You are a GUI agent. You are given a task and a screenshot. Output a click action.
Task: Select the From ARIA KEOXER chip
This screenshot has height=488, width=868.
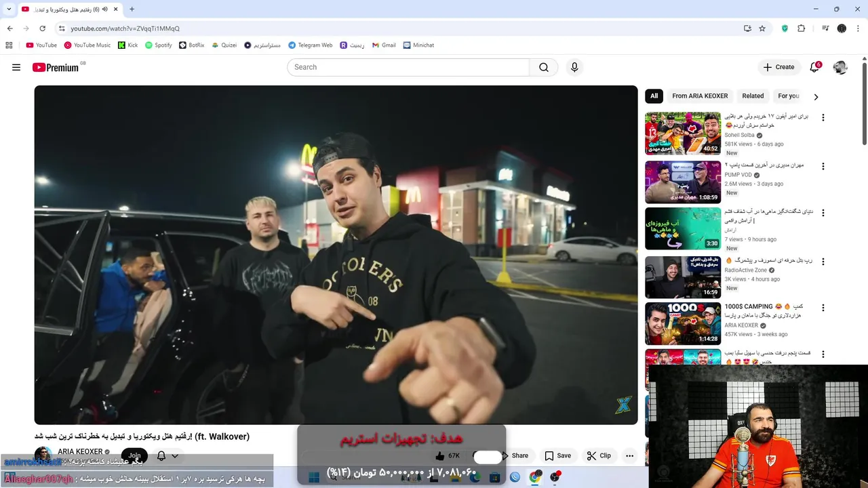pyautogui.click(x=700, y=96)
